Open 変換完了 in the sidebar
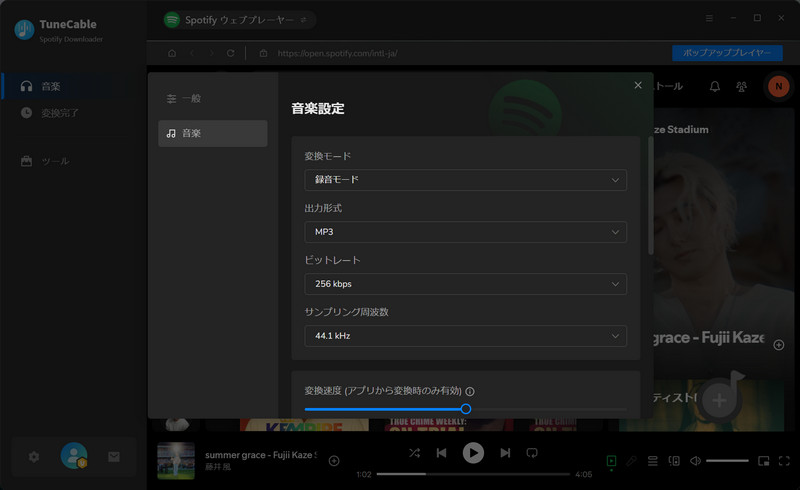The image size is (800, 490). tap(73, 113)
